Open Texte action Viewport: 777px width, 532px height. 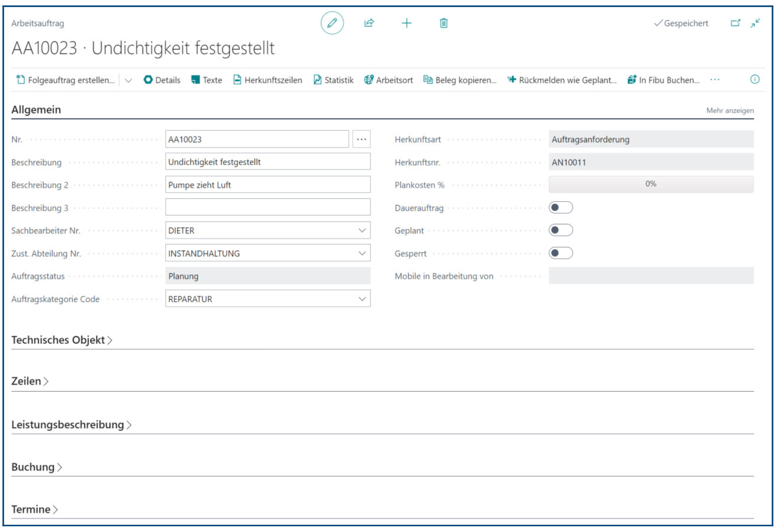(x=207, y=80)
